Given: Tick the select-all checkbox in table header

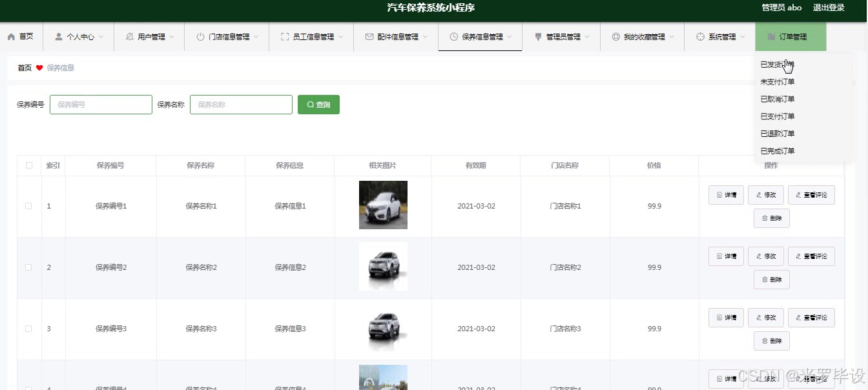Looking at the screenshot, I should (28, 165).
